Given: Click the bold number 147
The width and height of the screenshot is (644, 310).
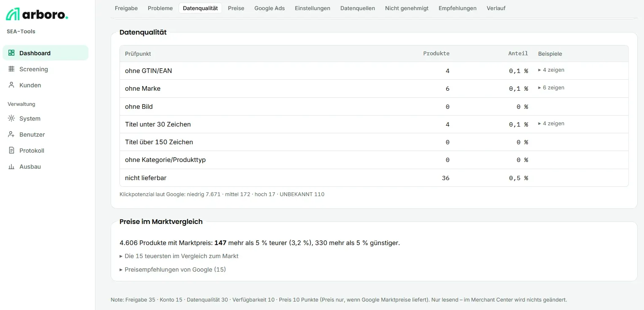Looking at the screenshot, I should click(220, 243).
